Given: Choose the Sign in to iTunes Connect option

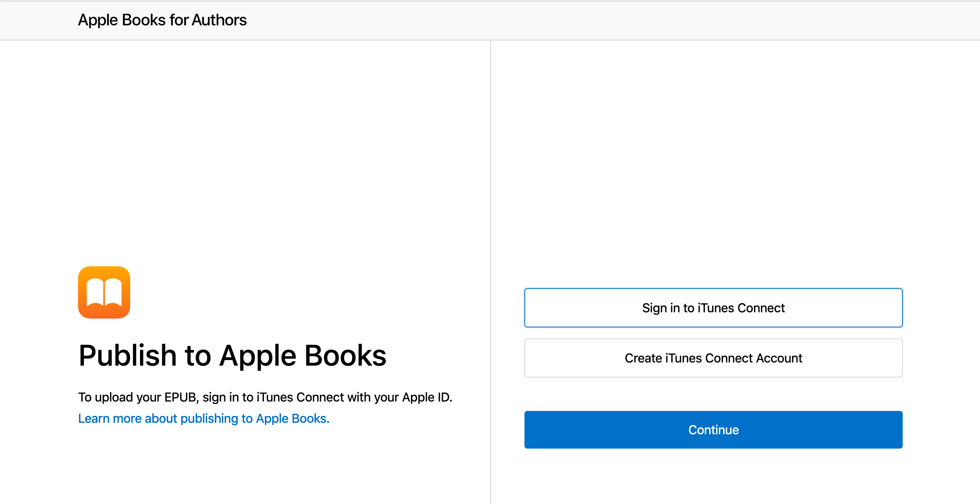Looking at the screenshot, I should tap(713, 307).
